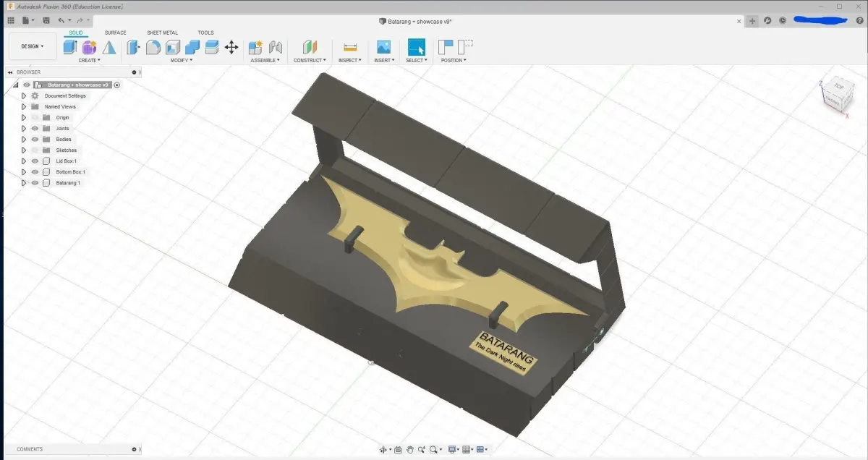Activate the Select tool icon

pyautogui.click(x=417, y=47)
